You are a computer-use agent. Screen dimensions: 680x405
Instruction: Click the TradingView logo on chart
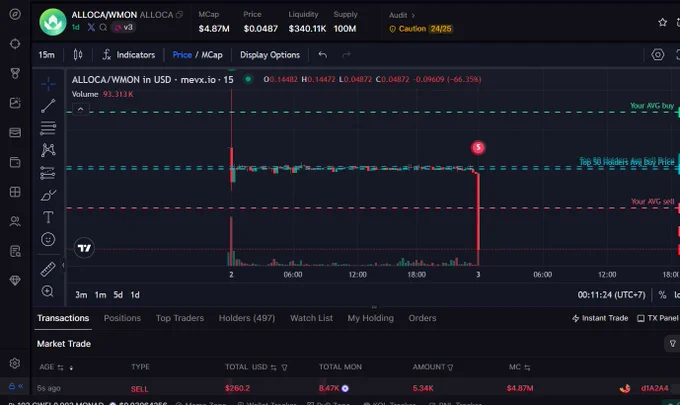[x=84, y=248]
